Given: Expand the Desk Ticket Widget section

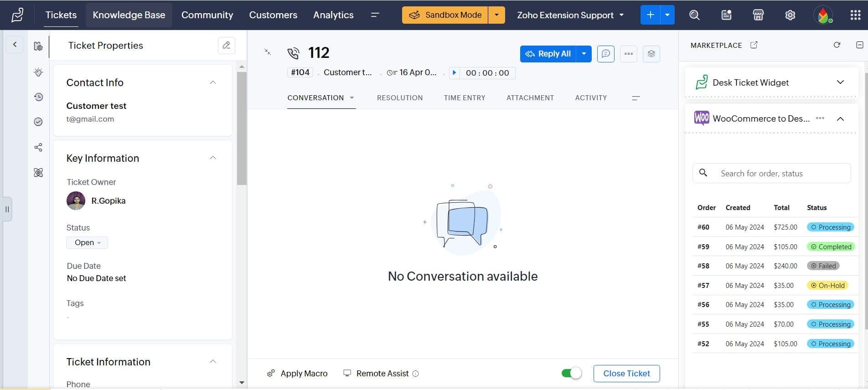Looking at the screenshot, I should tap(840, 82).
